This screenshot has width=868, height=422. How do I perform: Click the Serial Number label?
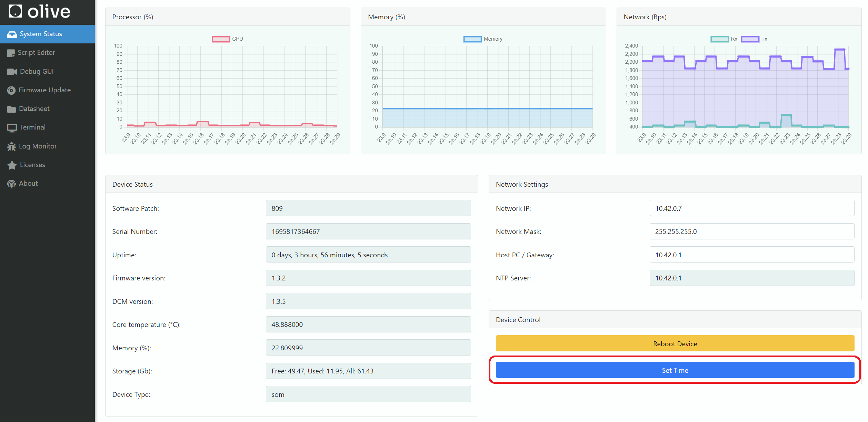tap(135, 231)
